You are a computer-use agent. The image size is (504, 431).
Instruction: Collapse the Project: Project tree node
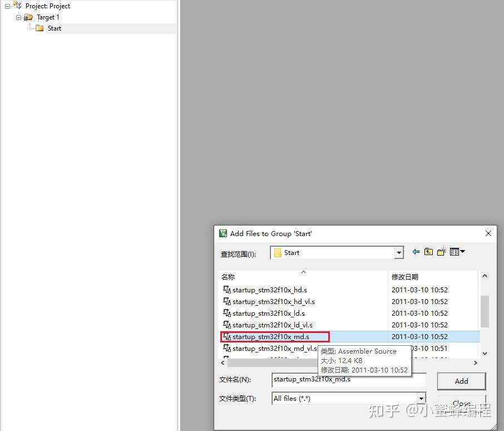coord(7,7)
